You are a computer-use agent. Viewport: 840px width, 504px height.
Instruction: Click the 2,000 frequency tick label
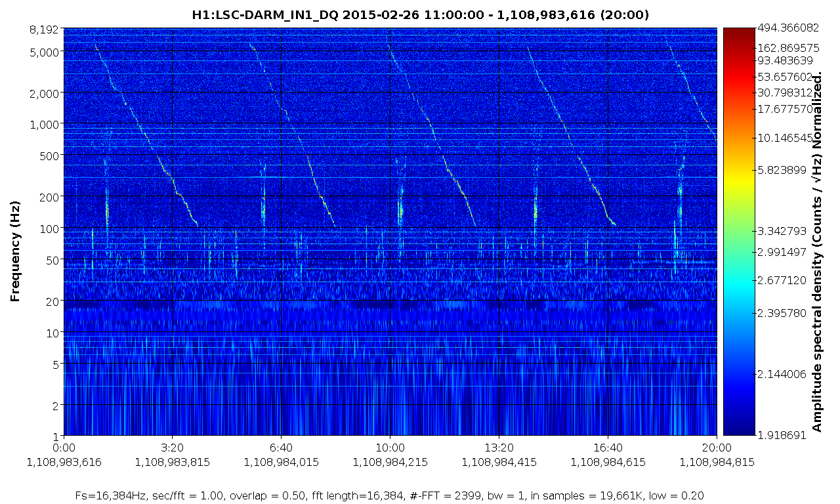pos(45,93)
